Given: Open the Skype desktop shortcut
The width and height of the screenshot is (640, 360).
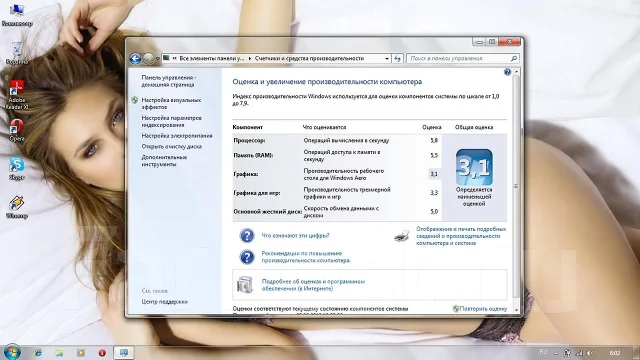Looking at the screenshot, I should pyautogui.click(x=17, y=168).
